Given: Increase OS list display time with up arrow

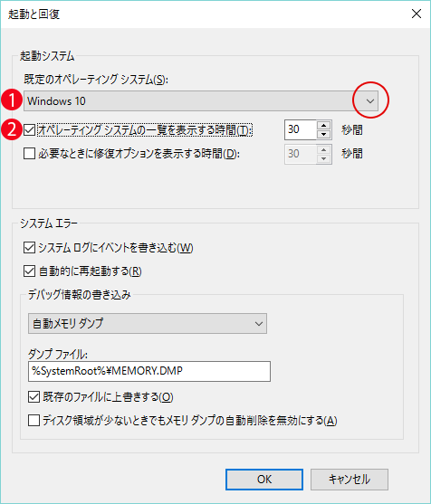Looking at the screenshot, I should pos(323,126).
